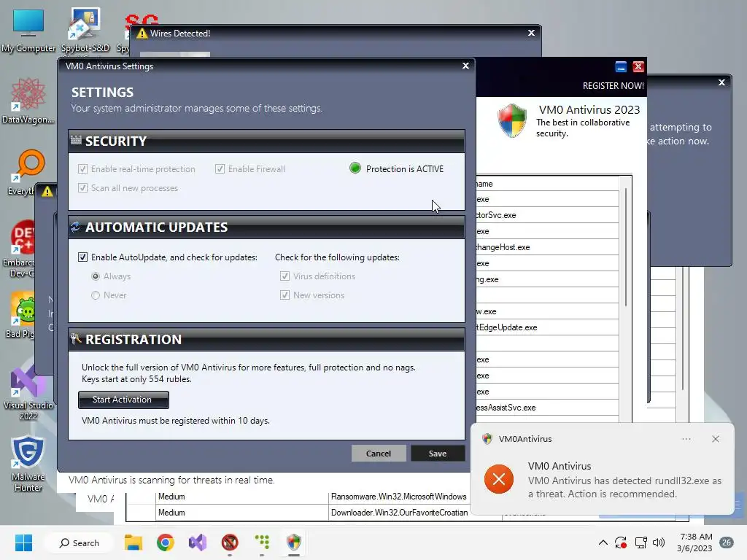
Task: Open My Computer desktop icon
Action: 28,29
